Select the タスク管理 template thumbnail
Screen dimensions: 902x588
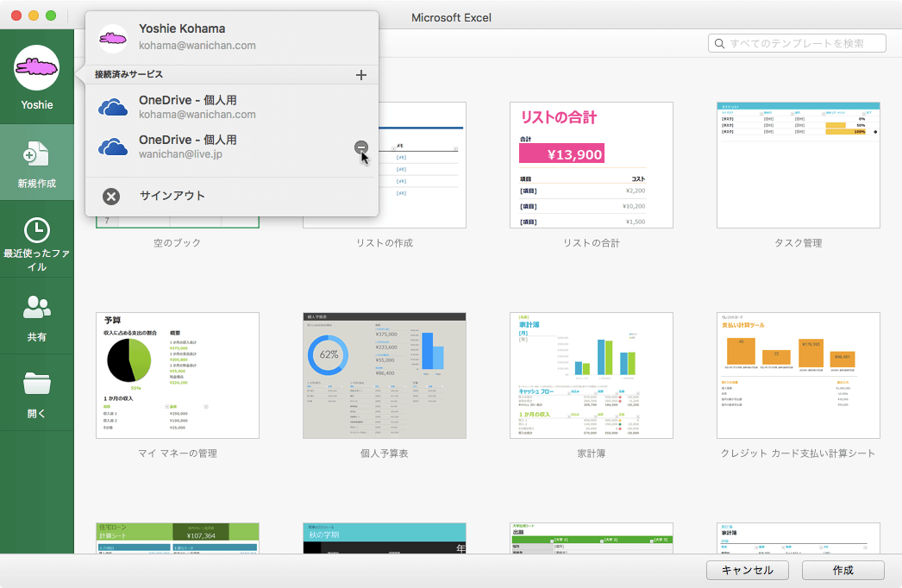pyautogui.click(x=799, y=166)
